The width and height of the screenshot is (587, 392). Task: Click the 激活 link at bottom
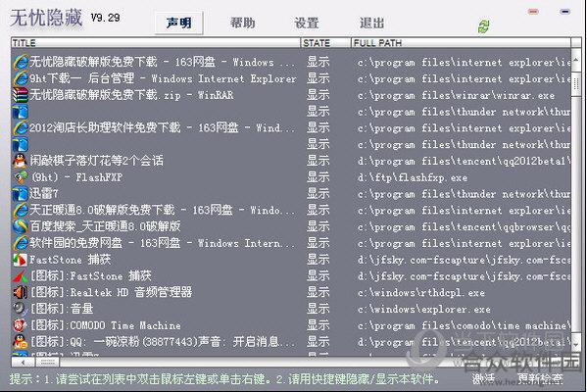click(x=483, y=378)
